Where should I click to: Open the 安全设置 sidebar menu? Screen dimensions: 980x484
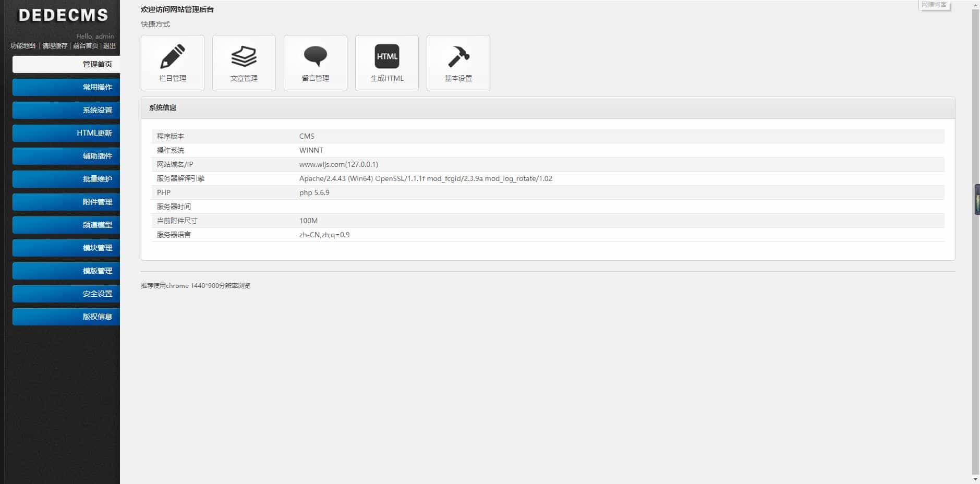pos(66,294)
